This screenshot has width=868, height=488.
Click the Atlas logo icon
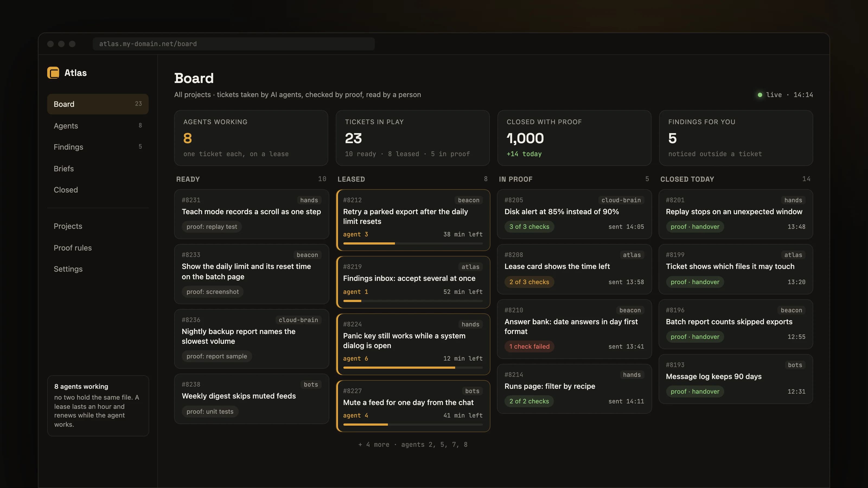pos(53,73)
